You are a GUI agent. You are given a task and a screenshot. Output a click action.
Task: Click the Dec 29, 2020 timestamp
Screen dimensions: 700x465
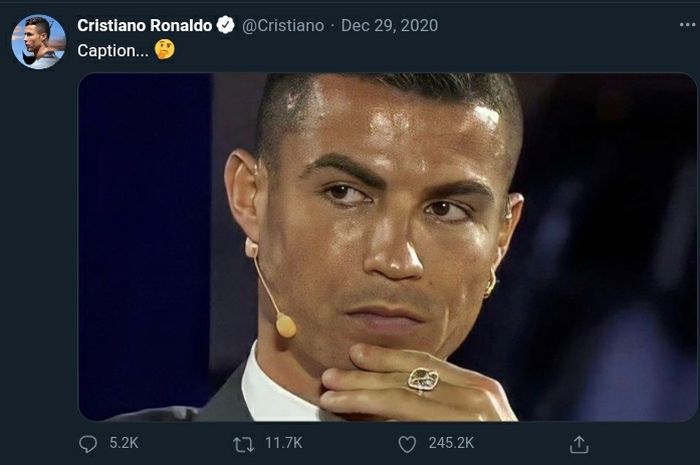pos(389,25)
